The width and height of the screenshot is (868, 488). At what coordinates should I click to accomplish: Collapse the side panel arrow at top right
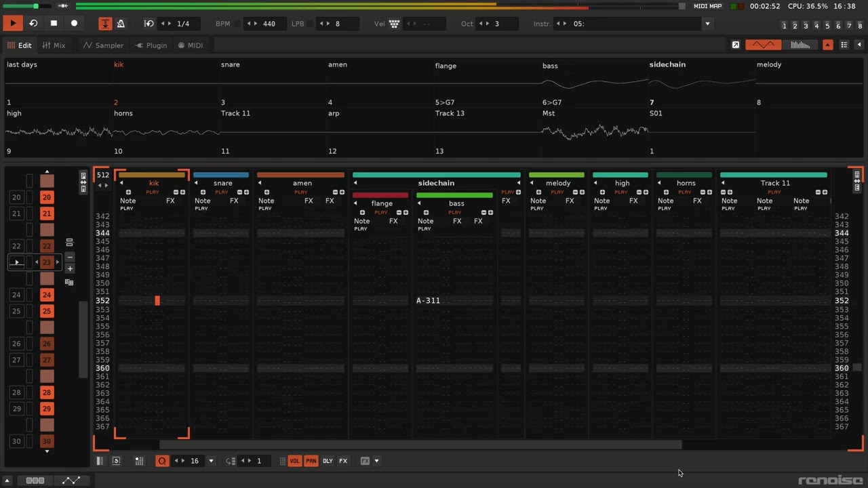859,45
